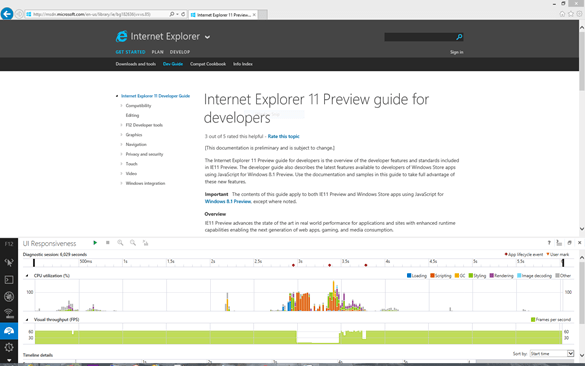Click the search magnifier on MSDN page

click(x=459, y=37)
